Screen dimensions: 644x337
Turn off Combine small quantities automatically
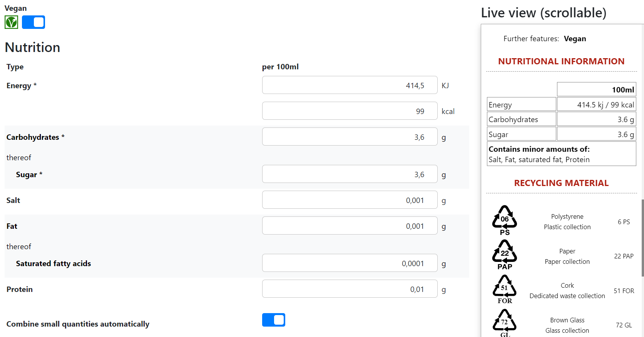pos(274,320)
